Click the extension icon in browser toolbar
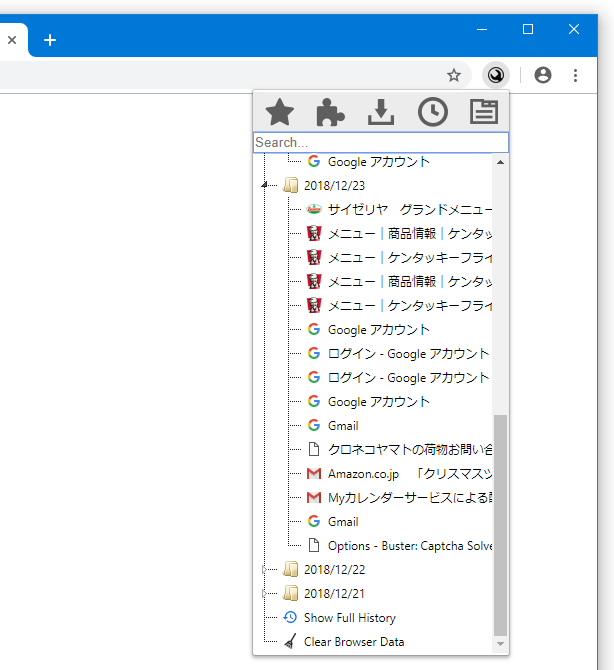The height and width of the screenshot is (670, 614). (496, 75)
